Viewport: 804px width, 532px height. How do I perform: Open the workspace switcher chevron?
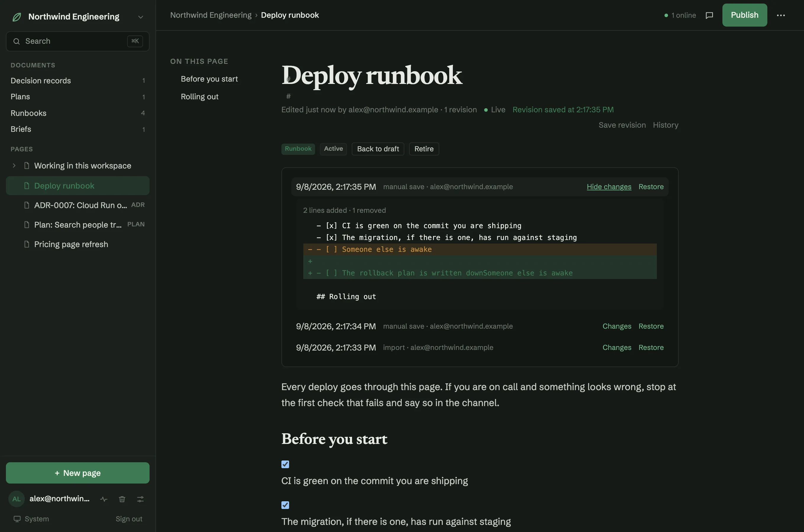140,17
